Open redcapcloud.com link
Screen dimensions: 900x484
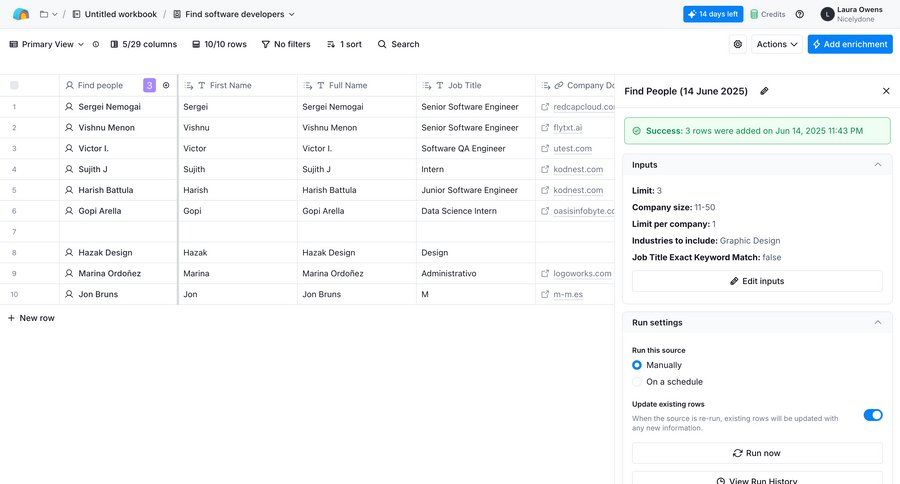584,107
